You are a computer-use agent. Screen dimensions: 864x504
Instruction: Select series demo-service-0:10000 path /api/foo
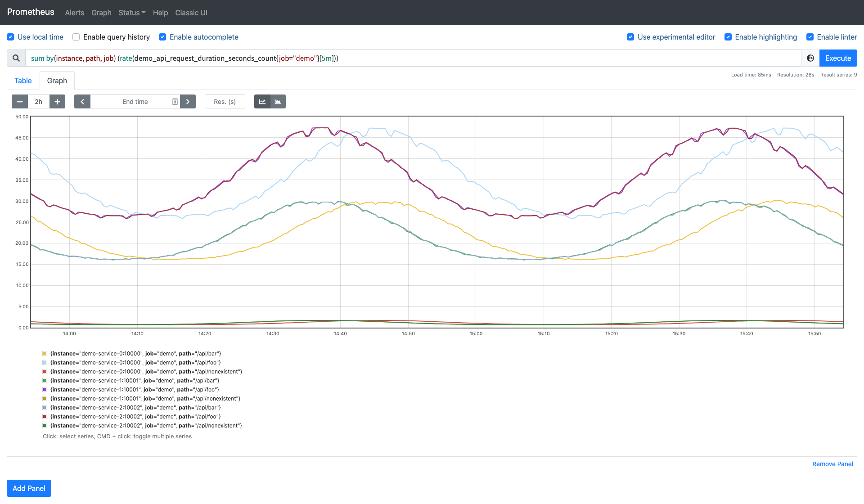(136, 363)
